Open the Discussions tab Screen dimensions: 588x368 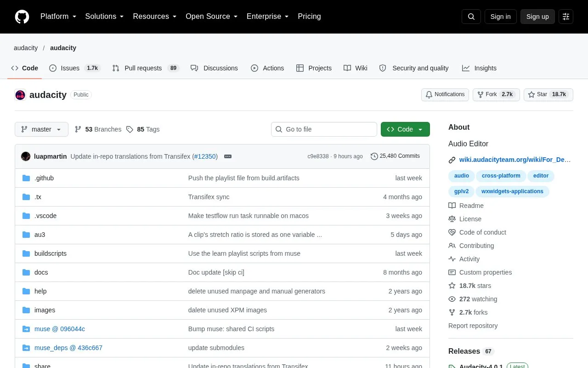point(214,68)
